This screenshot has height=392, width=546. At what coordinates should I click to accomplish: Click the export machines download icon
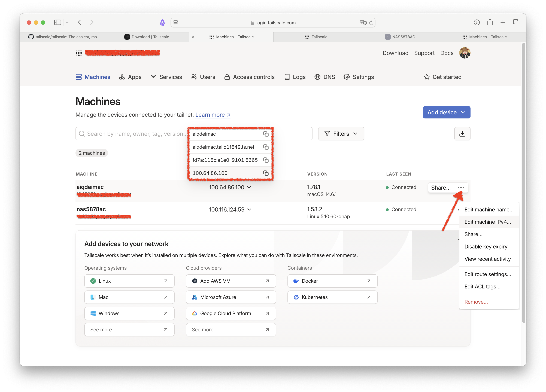click(x=462, y=134)
